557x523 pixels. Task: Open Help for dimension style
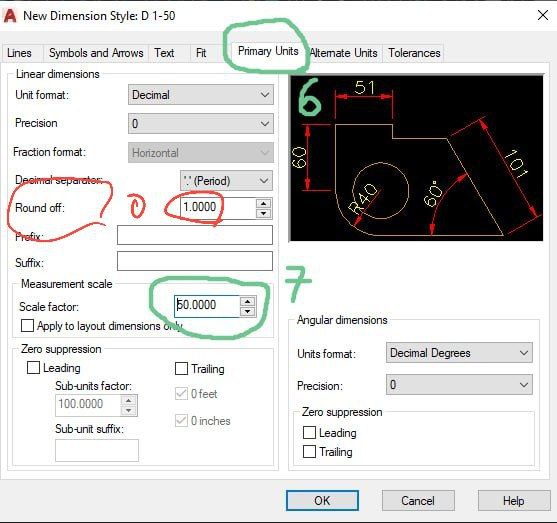514,501
